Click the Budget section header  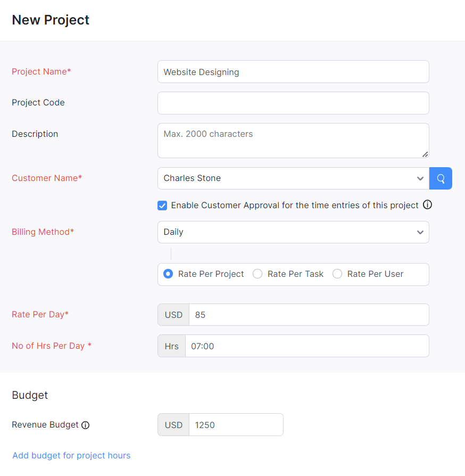(30, 395)
